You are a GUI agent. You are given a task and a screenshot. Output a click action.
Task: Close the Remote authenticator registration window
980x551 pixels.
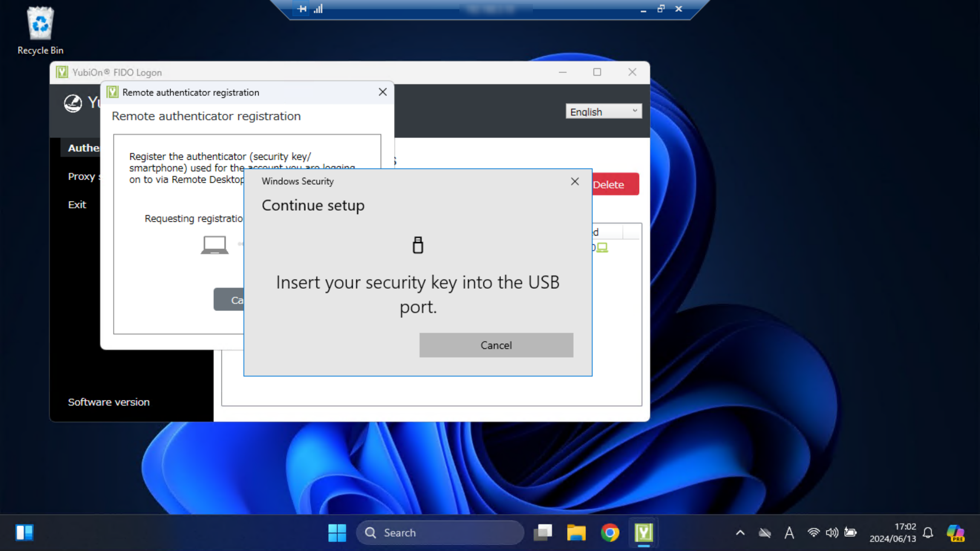coord(382,92)
